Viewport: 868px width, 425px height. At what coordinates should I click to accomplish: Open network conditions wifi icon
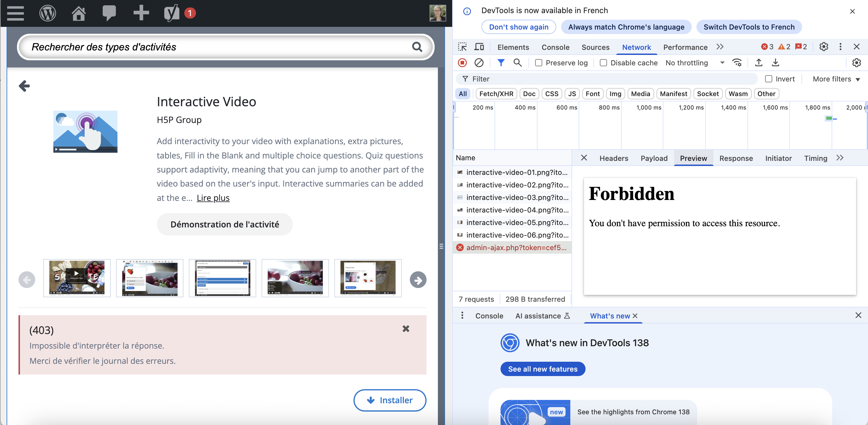coord(737,63)
